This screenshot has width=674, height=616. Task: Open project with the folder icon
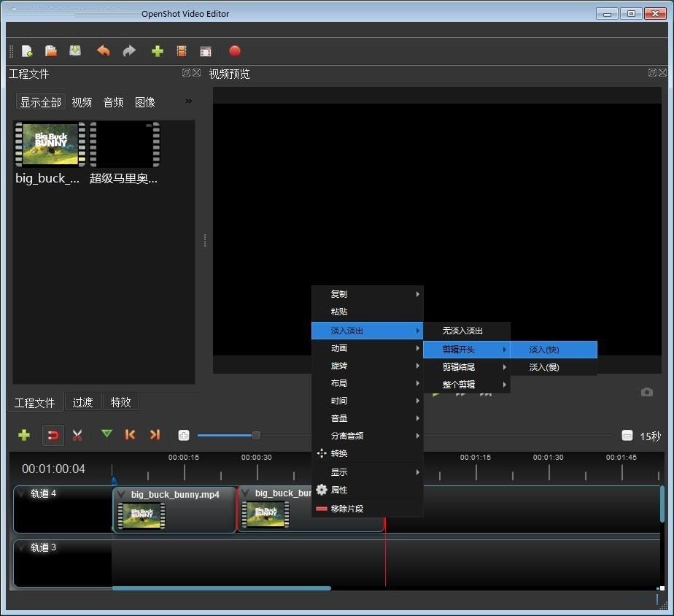(51, 51)
